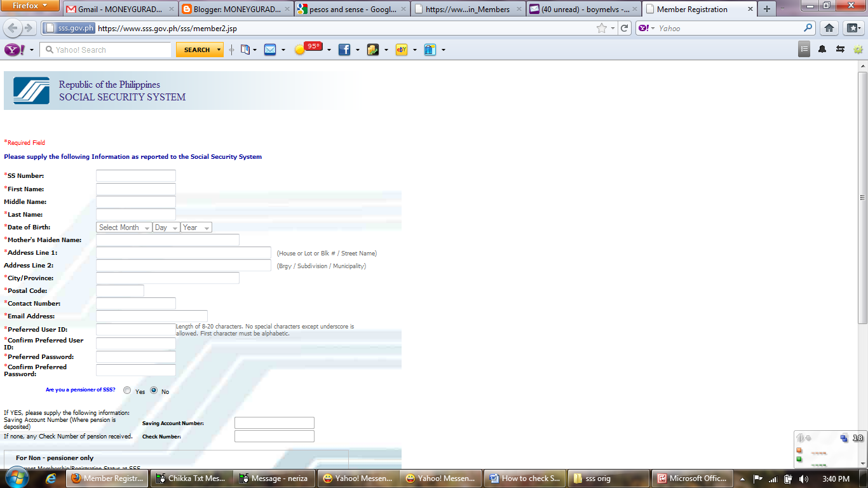The height and width of the screenshot is (488, 868).
Task: Click the Yahoo toolbar sync arrows icon
Action: pyautogui.click(x=840, y=49)
